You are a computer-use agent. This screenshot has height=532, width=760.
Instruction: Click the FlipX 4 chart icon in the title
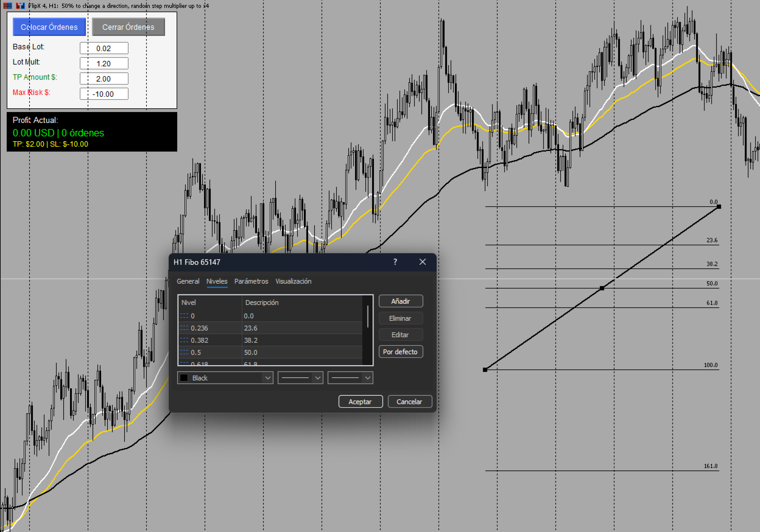pyautogui.click(x=20, y=5)
